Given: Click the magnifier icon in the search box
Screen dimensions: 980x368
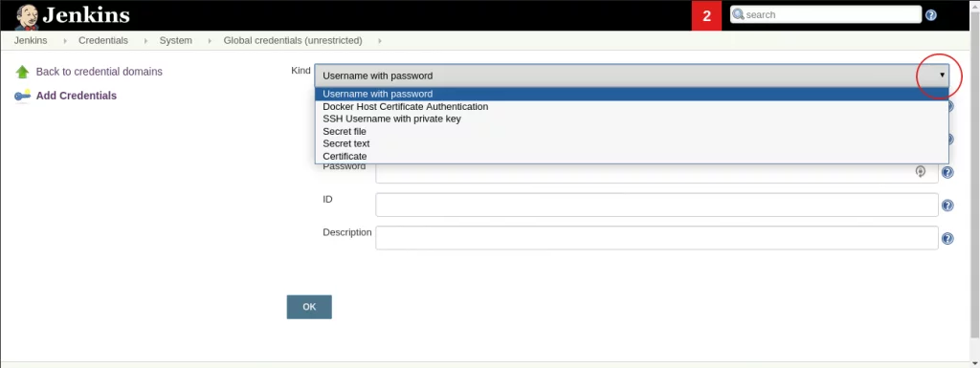Looking at the screenshot, I should click(738, 14).
